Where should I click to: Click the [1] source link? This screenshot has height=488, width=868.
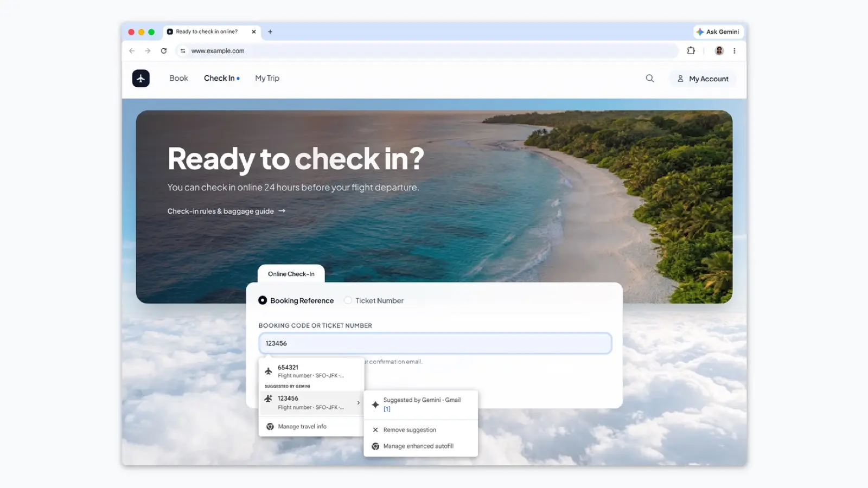pyautogui.click(x=387, y=409)
